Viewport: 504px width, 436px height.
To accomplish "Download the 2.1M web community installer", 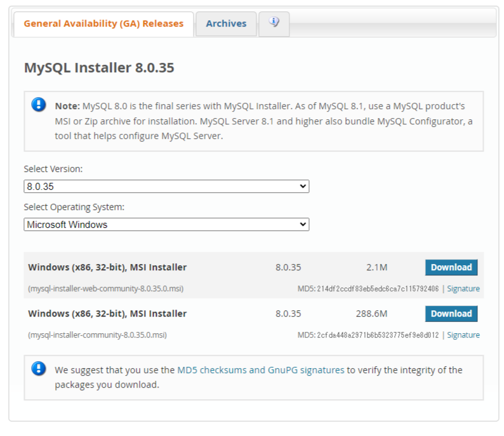I will coord(451,267).
